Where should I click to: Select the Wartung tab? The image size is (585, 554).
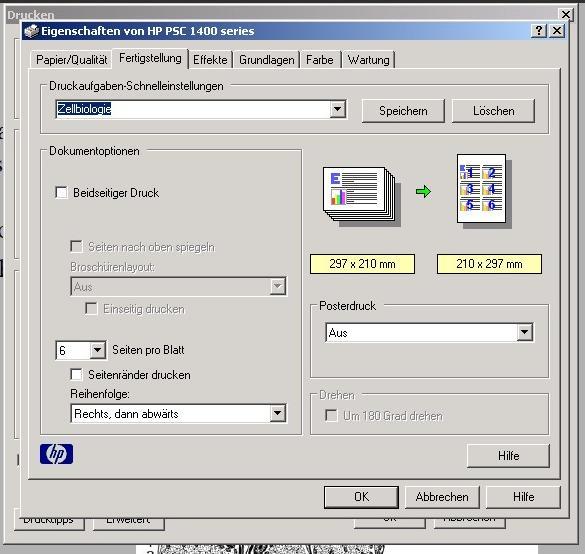coord(368,60)
